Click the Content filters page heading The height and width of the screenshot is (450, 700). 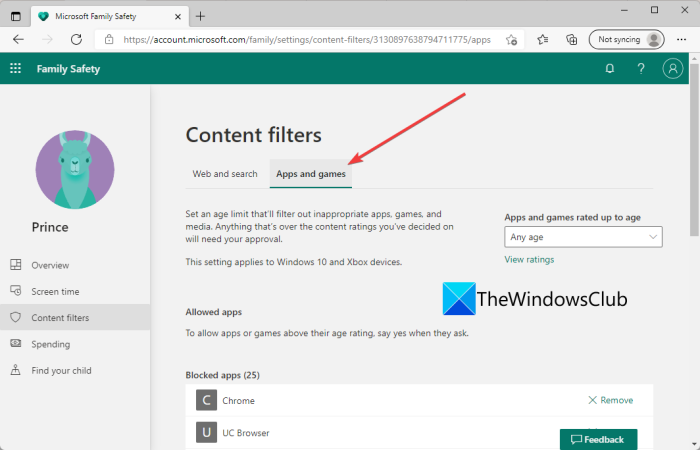point(254,135)
